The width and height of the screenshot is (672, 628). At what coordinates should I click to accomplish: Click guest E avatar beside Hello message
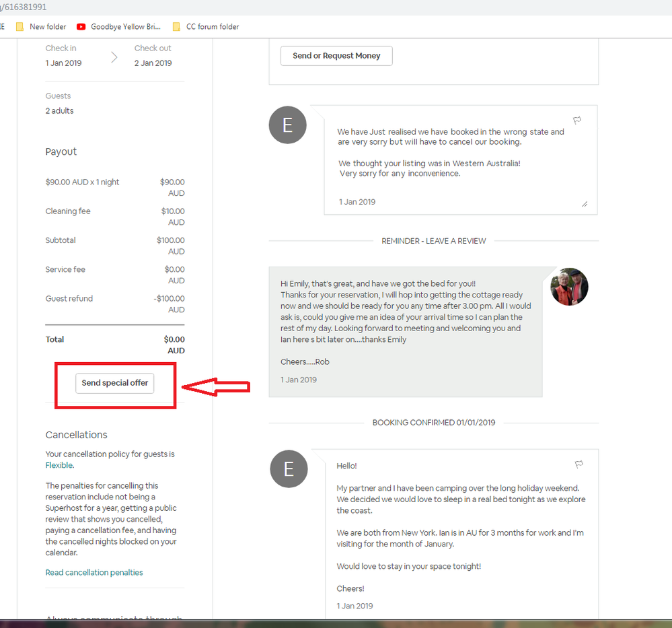point(288,468)
